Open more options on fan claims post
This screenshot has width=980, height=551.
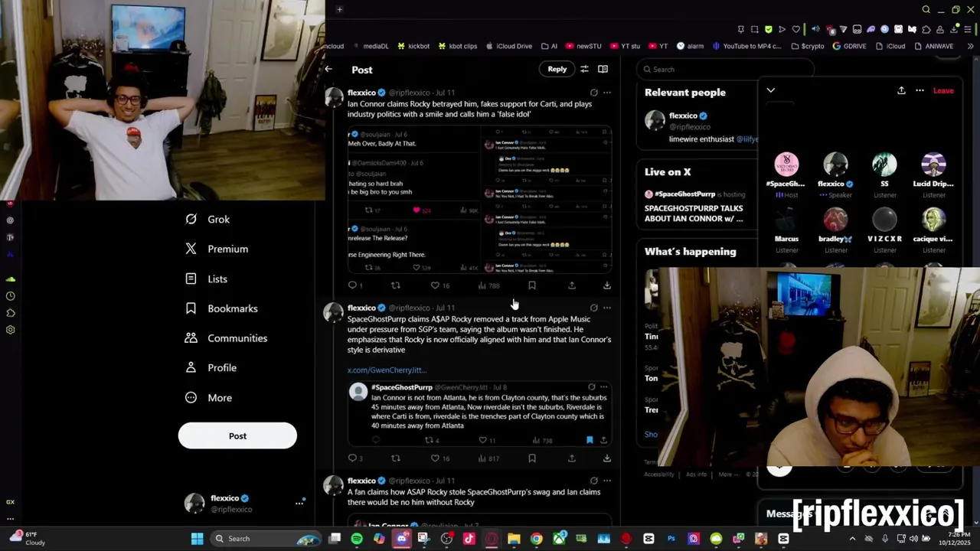click(607, 481)
